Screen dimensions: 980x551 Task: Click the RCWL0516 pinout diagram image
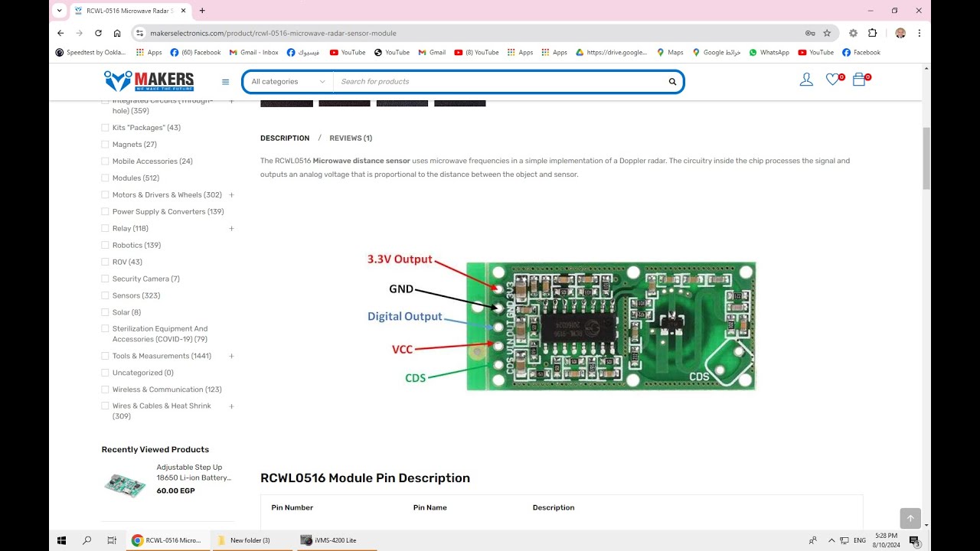pos(561,325)
